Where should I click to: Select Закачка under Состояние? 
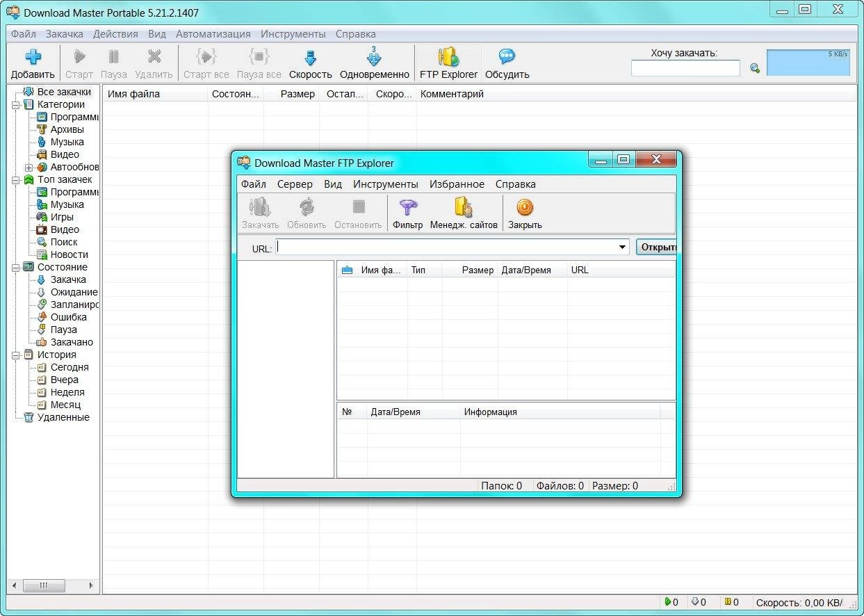68,279
